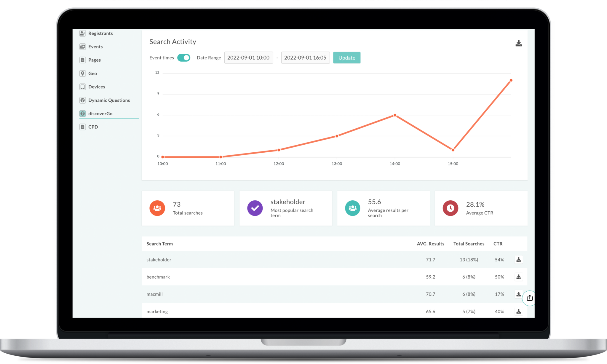Click the top-right download report icon
This screenshot has height=364, width=607.
tap(519, 42)
